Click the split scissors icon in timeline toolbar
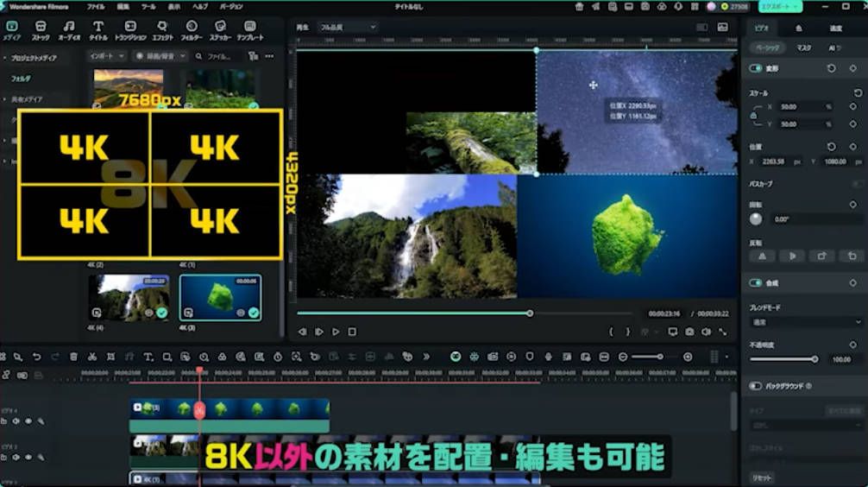Image resolution: width=868 pixels, height=487 pixels. 91,357
